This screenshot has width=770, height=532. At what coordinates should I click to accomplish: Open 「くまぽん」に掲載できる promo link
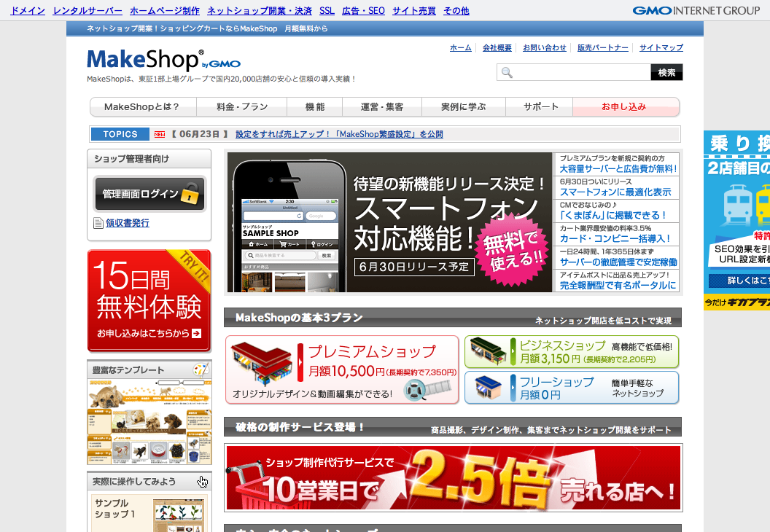click(x=612, y=216)
